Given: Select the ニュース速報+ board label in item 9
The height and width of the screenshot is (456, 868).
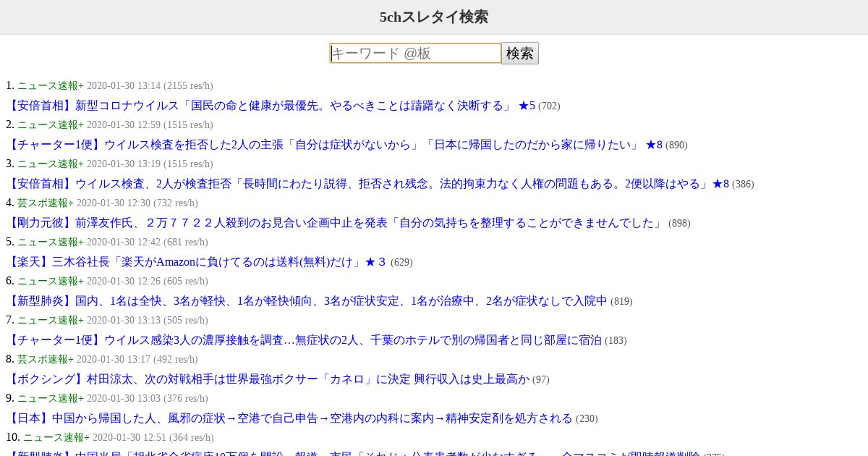Looking at the screenshot, I should [51, 399].
